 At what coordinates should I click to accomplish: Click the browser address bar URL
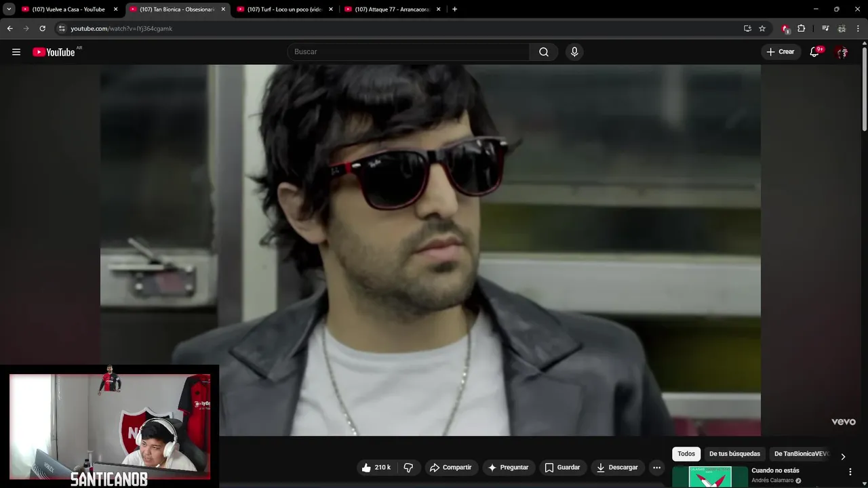121,28
